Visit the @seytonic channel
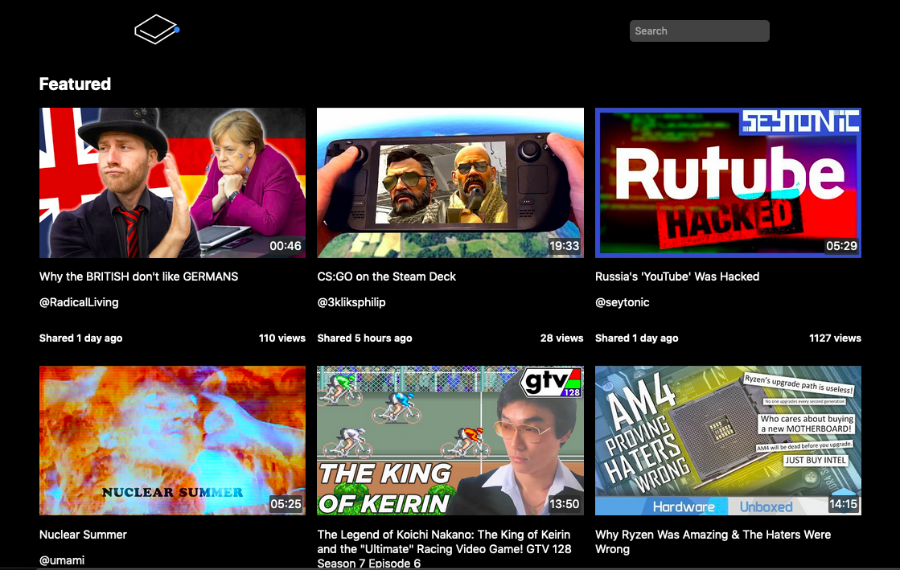The image size is (900, 570). click(x=622, y=303)
